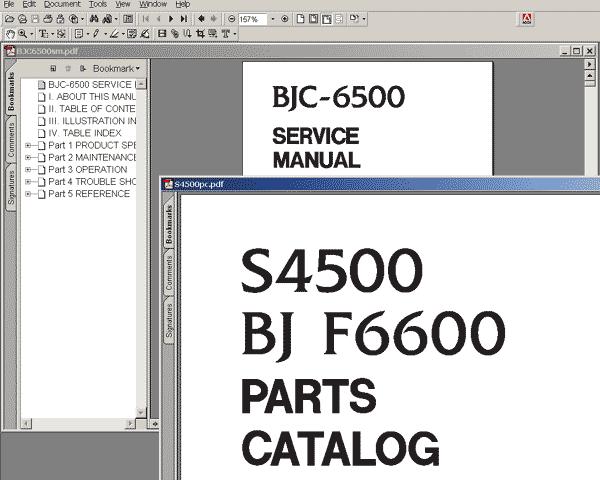Image resolution: width=600 pixels, height=480 pixels.
Task: Select the Note comment tool
Action: (78, 34)
